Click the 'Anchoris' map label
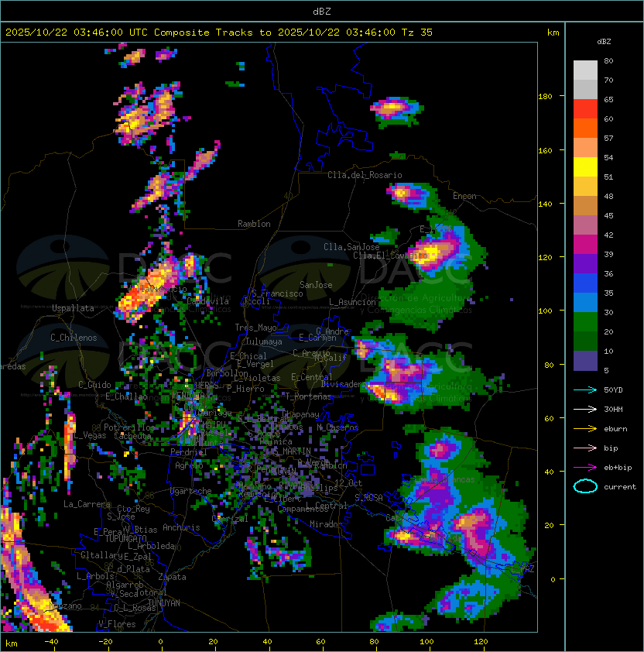The width and height of the screenshot is (644, 652). pyautogui.click(x=181, y=527)
